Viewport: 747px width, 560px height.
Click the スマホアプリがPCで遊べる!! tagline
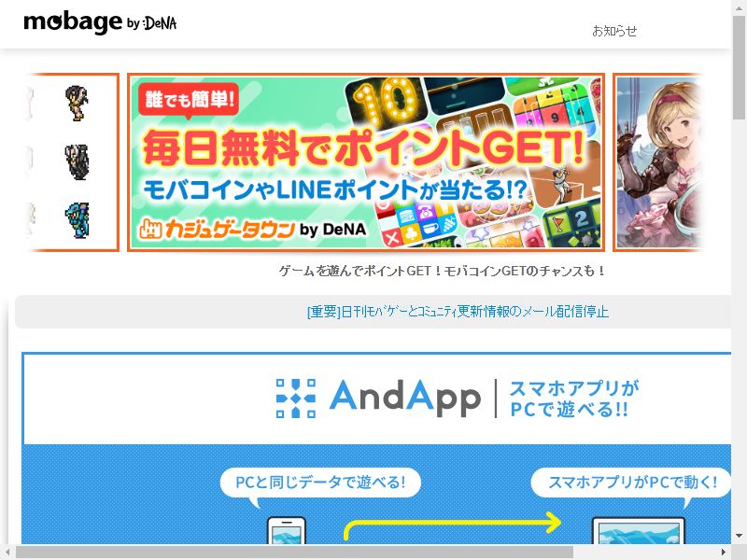click(x=573, y=399)
